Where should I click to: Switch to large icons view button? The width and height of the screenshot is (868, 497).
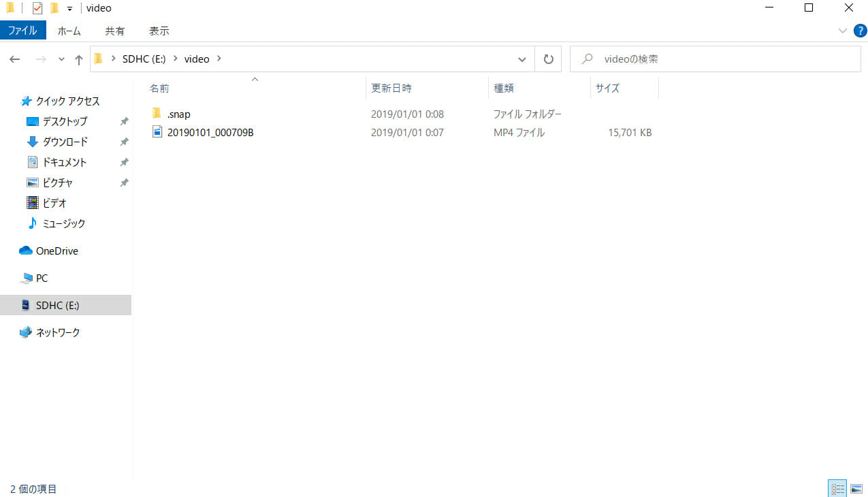[x=856, y=489]
